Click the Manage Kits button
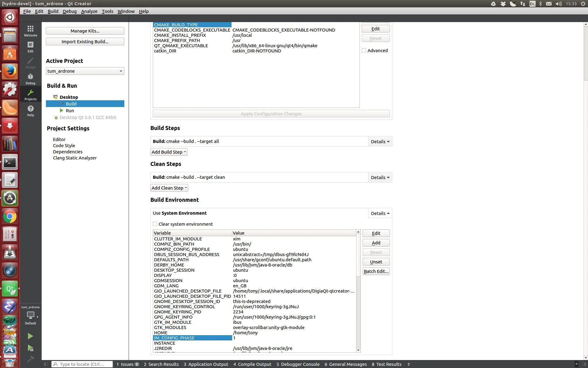 pos(85,31)
